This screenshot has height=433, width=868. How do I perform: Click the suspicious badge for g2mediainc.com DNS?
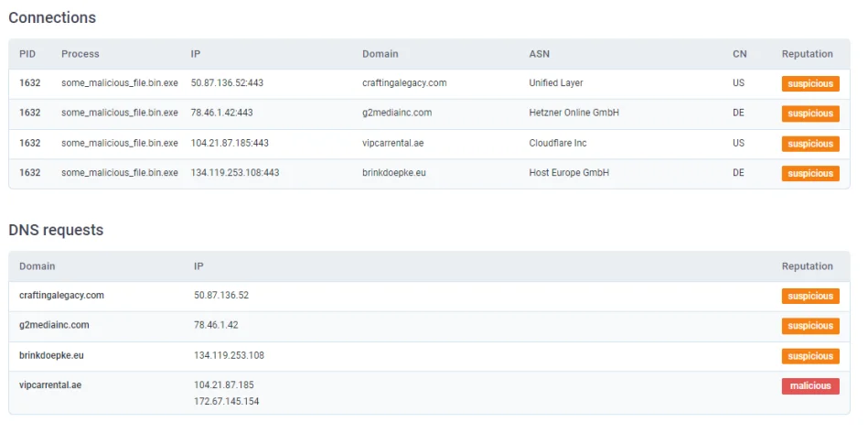click(810, 326)
